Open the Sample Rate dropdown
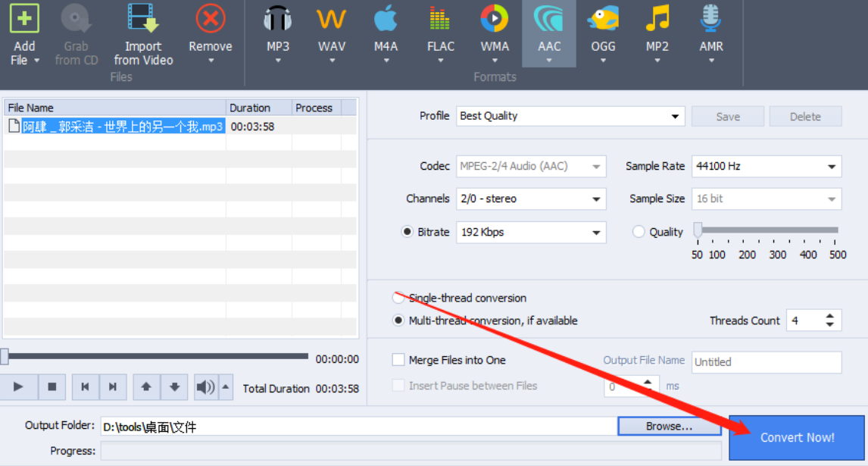868x466 pixels. (832, 167)
